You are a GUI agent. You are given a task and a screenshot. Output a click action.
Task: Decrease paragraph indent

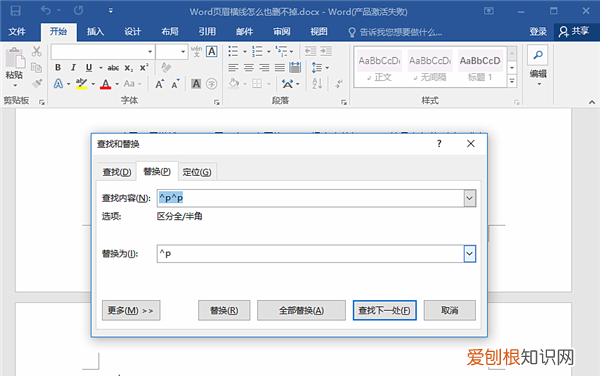click(x=310, y=51)
